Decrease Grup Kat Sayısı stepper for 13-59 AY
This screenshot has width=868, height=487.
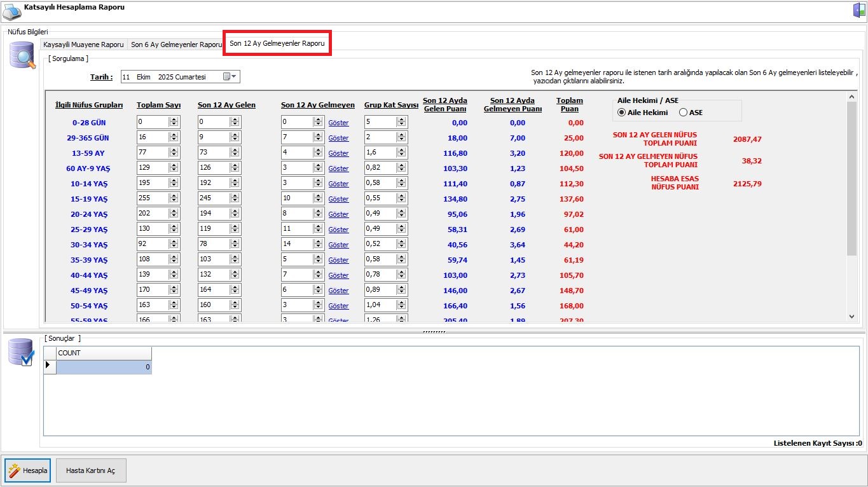[401, 156]
